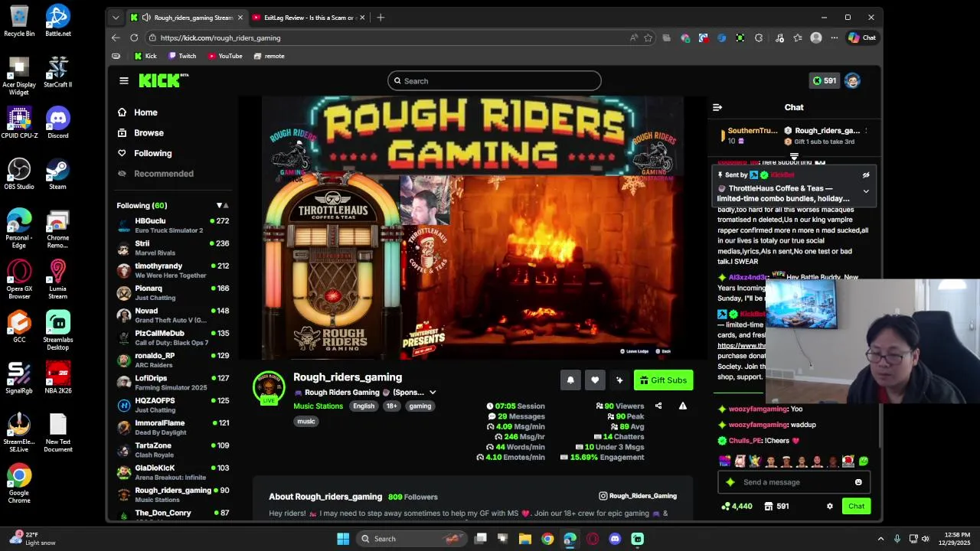Screen dimensions: 980x551
Task: Open Copilot Chat button in Edge
Action: [x=862, y=37]
